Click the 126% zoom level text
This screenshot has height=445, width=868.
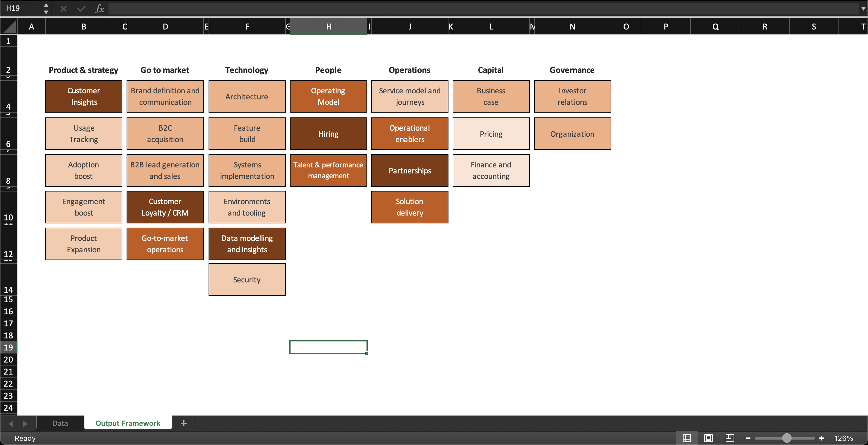pos(843,438)
